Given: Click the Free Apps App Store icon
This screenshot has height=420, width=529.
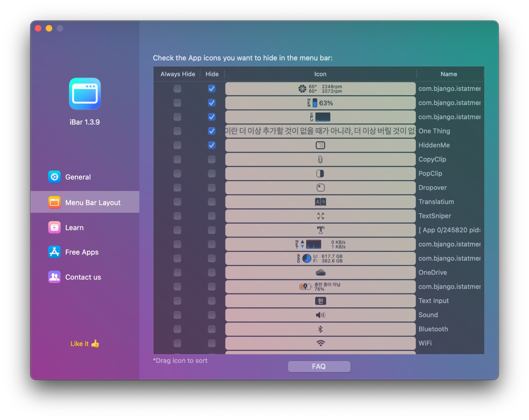Looking at the screenshot, I should pos(55,252).
